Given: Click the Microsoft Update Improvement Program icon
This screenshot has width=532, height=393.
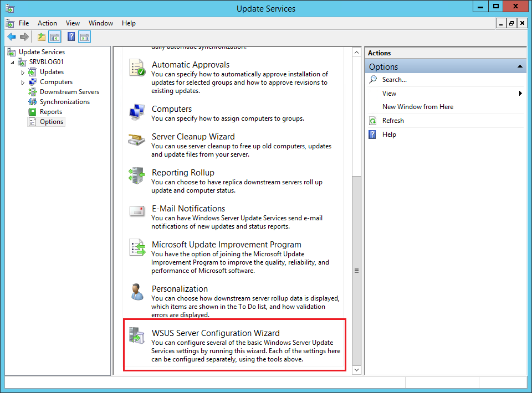Looking at the screenshot, I should [137, 247].
